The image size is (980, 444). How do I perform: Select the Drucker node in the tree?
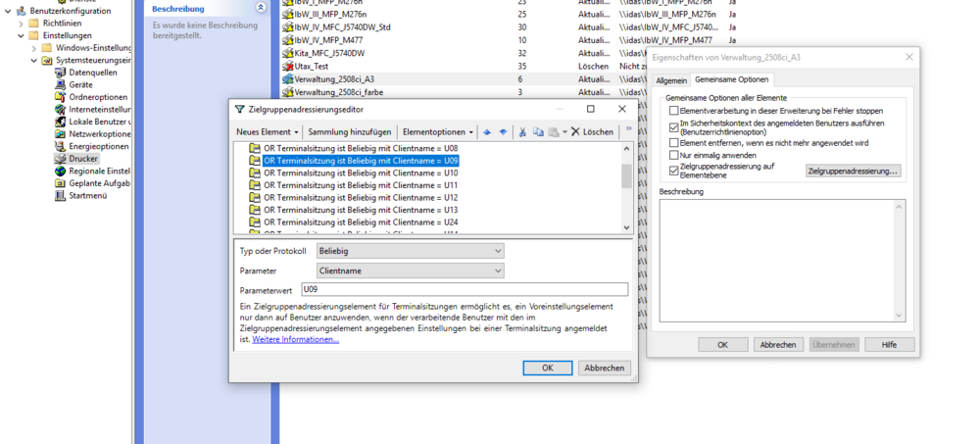82,158
